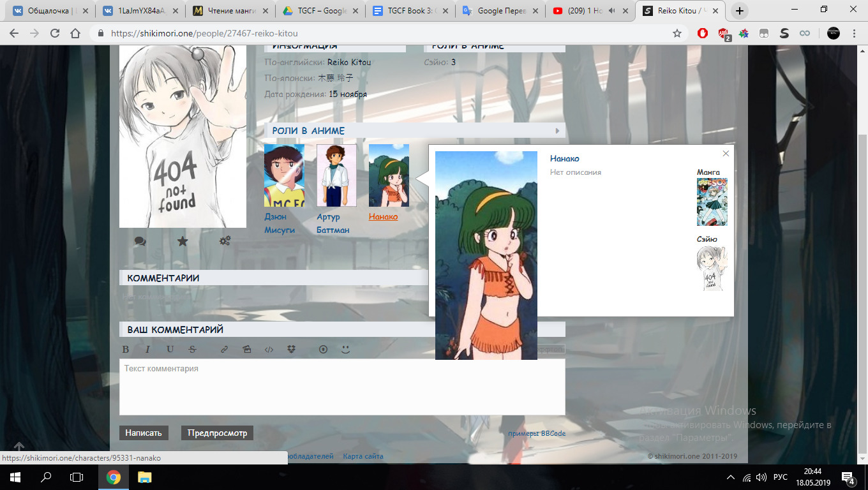Image resolution: width=868 pixels, height=490 pixels.
Task: Close the Нанако tooltip popup
Action: click(726, 153)
